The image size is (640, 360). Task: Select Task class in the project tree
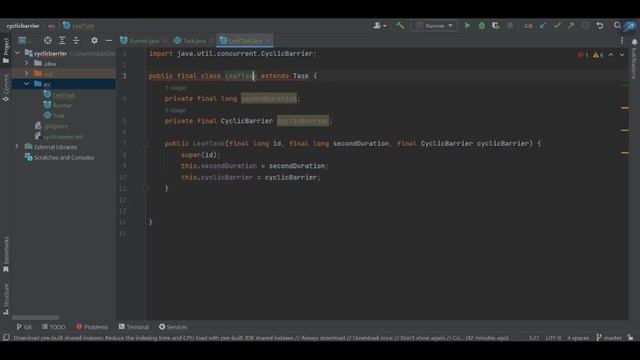tap(58, 116)
